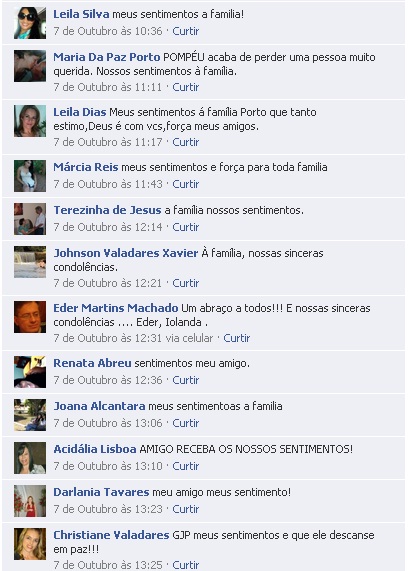Image resolution: width=408 pixels, height=571 pixels.
Task: Open the Johnson Valadares Xavier name link
Action: pyautogui.click(x=126, y=253)
